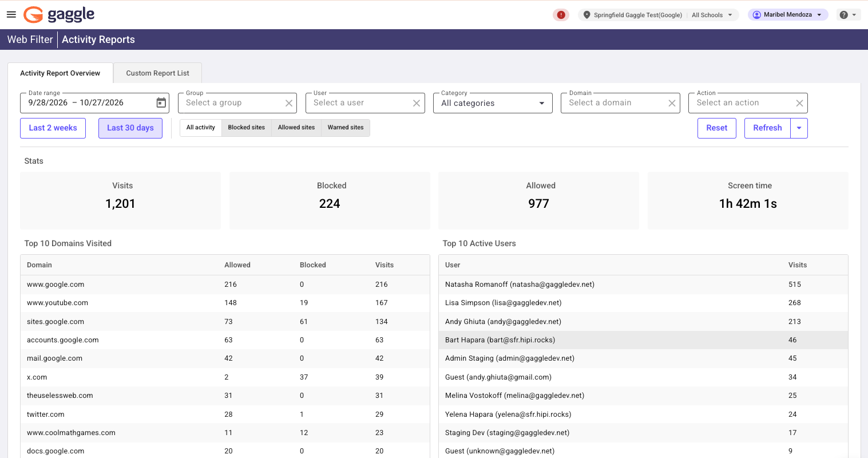This screenshot has width=868, height=458.
Task: Open the red alert notification icon
Action: [x=561, y=15]
